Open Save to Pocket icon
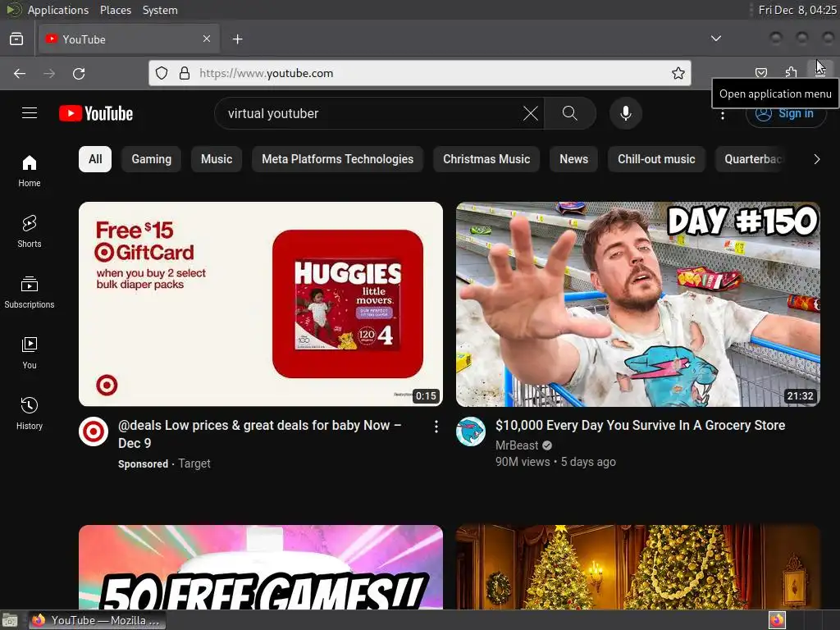 coord(760,73)
